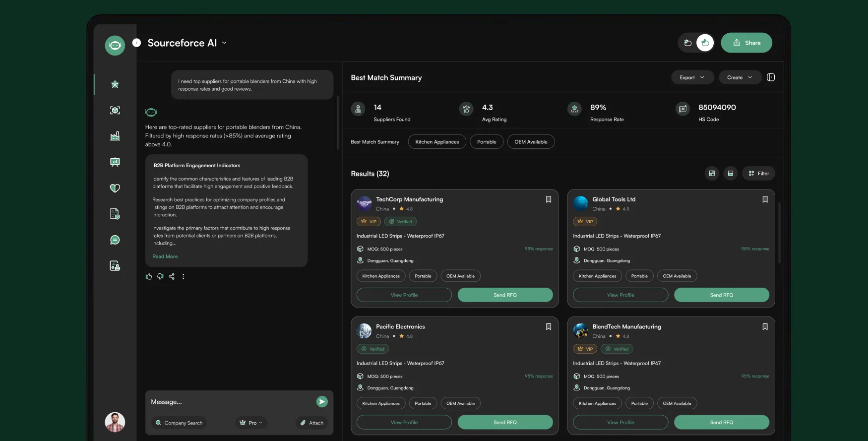Select the Portable filter tab at top

tap(487, 142)
